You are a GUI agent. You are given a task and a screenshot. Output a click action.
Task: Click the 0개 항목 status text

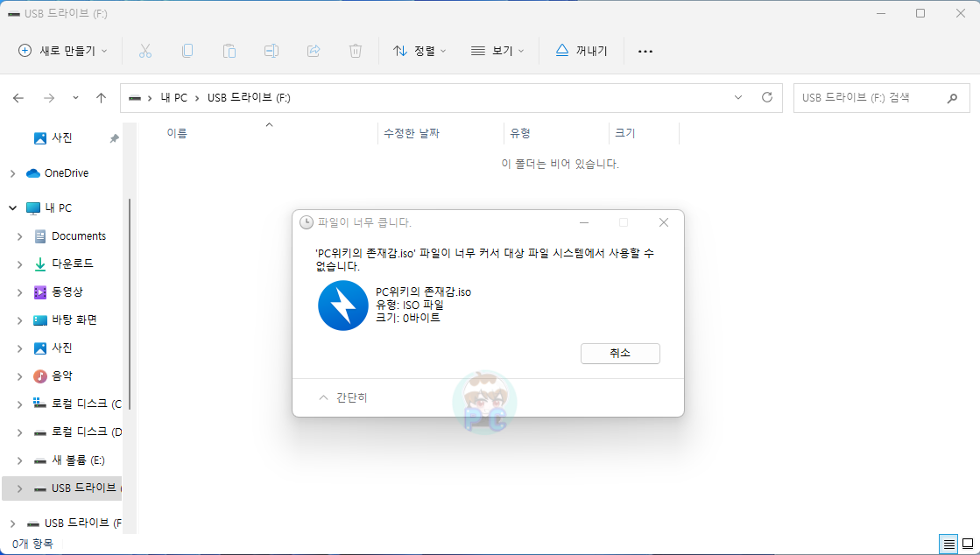point(32,544)
